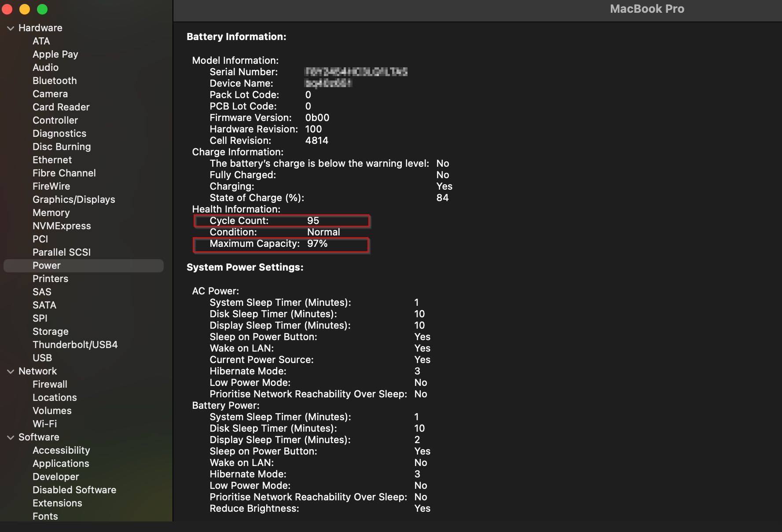Open Disabled Software entry

pos(74,490)
